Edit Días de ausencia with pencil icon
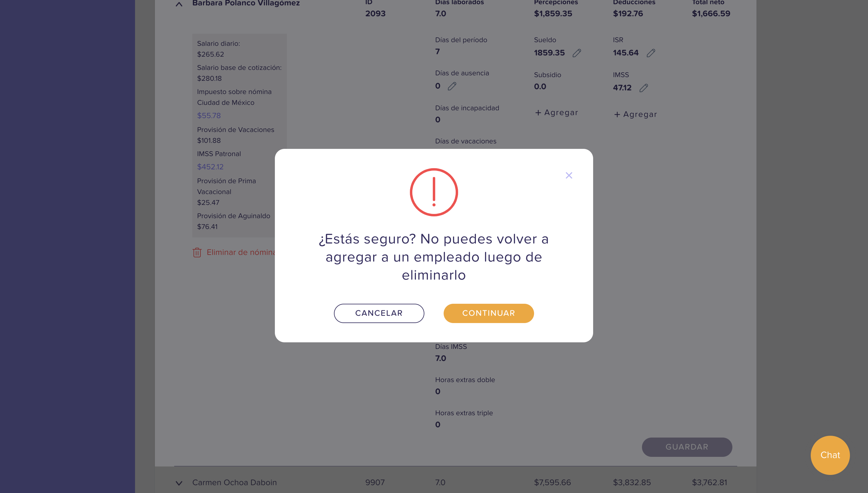 (452, 86)
